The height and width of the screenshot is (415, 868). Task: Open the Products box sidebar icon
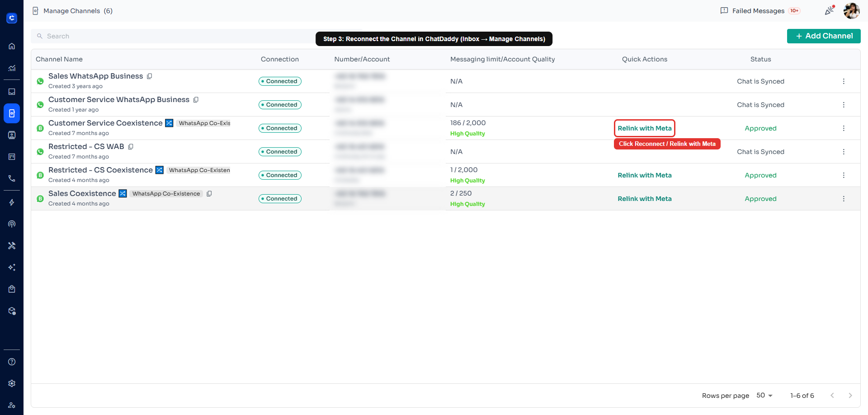click(x=12, y=311)
